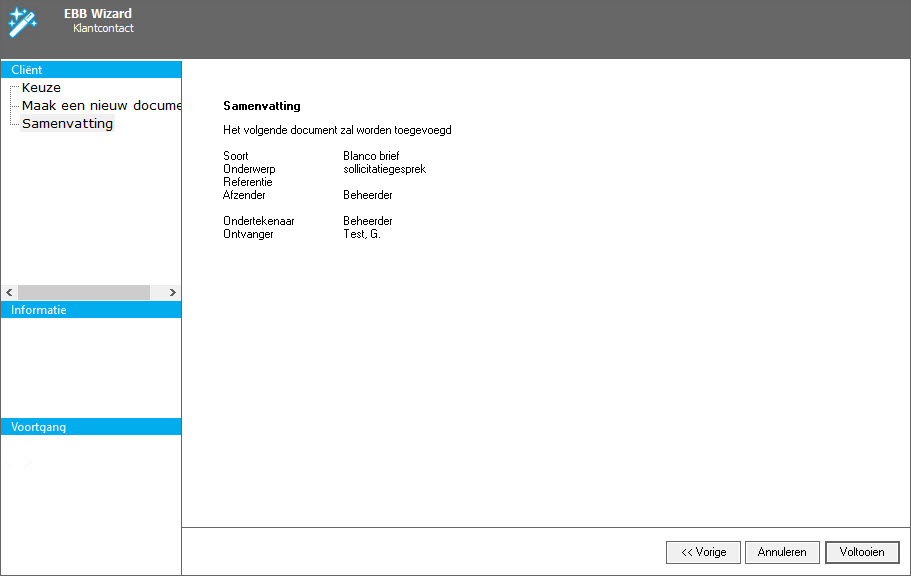
Task: Click the Voortgang panel header
Action: (90, 427)
